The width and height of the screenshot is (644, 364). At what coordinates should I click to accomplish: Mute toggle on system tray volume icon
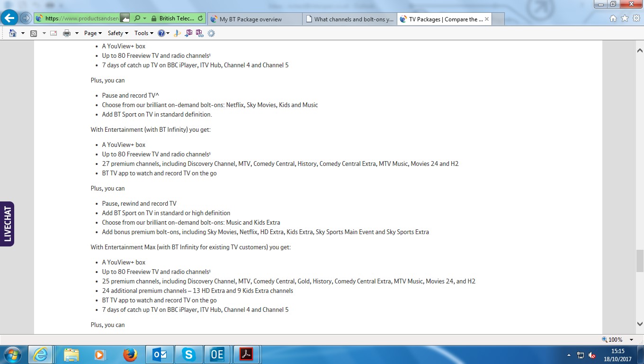click(x=592, y=355)
